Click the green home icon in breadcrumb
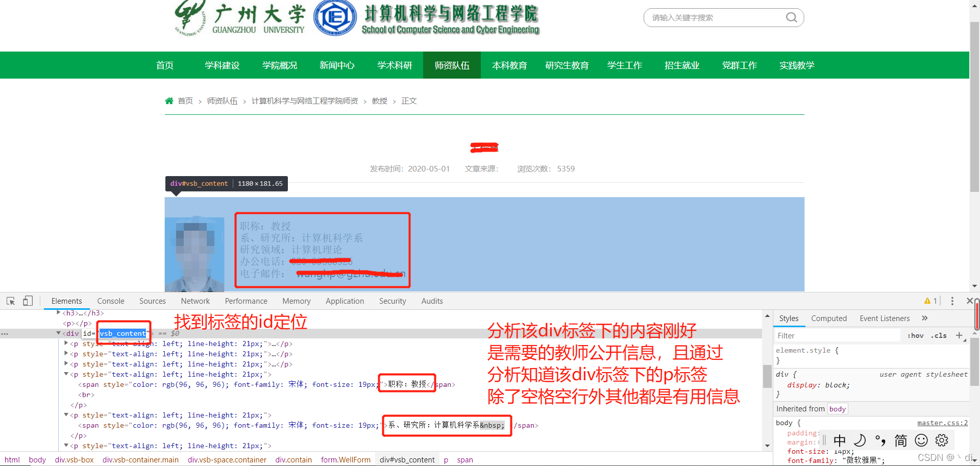 pos(169,101)
